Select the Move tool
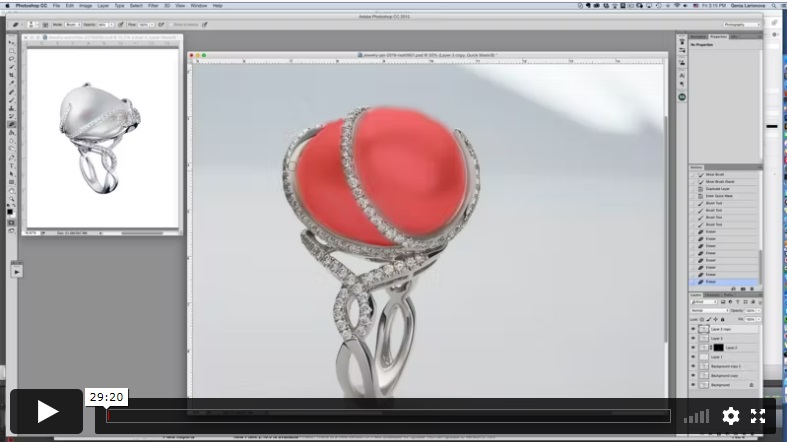Viewport: 787px width, 442px height. (12, 42)
